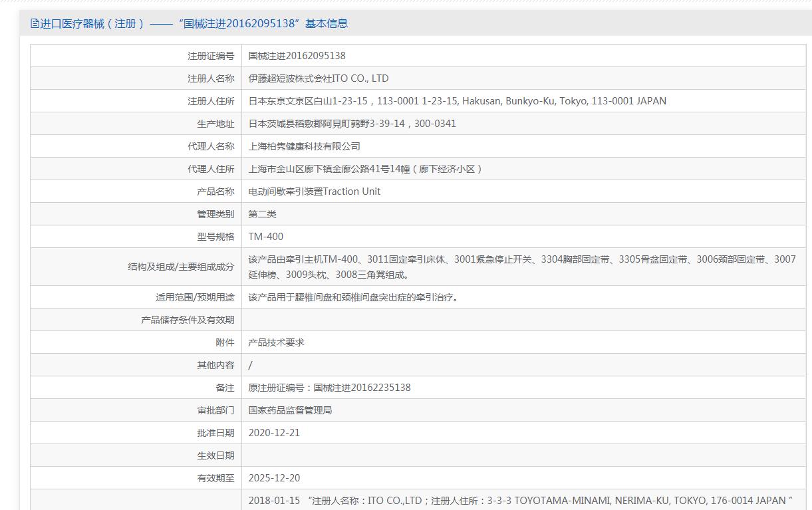
Task: Click the label 型号规格
Action: click(216, 237)
